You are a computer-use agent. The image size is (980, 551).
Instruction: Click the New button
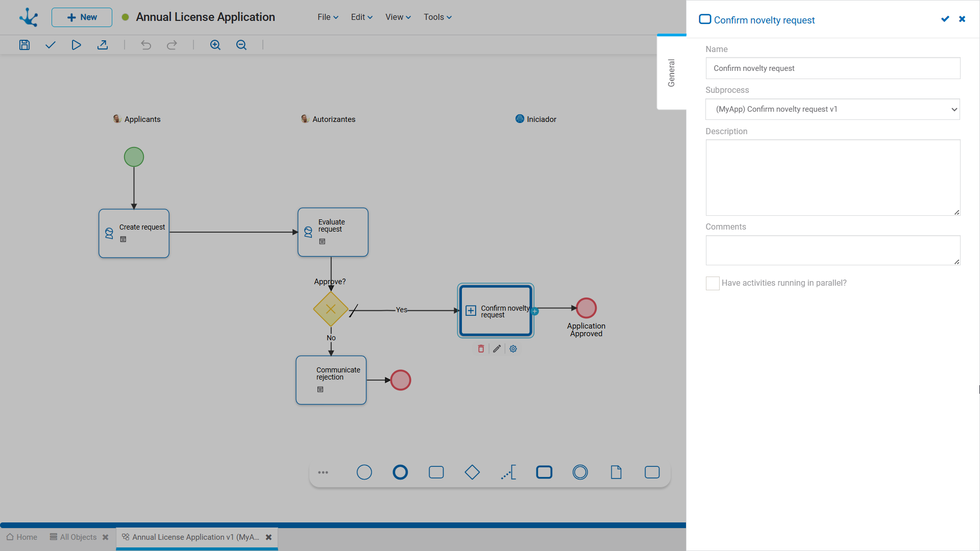coord(82,17)
